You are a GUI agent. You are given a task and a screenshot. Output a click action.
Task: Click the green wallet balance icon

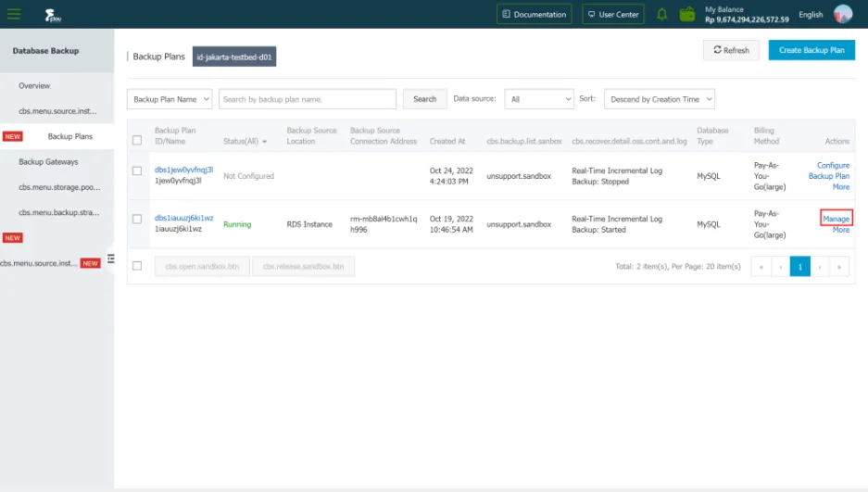click(x=687, y=14)
